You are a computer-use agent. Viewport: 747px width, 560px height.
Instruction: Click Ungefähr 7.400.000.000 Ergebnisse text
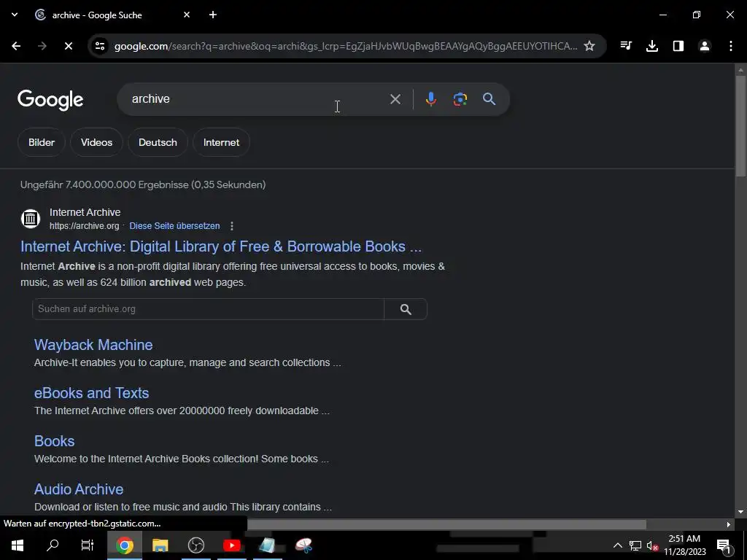[143, 184]
